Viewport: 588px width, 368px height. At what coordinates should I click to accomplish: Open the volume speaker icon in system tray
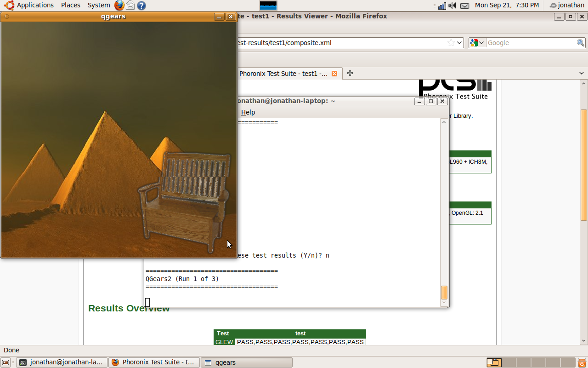click(452, 6)
